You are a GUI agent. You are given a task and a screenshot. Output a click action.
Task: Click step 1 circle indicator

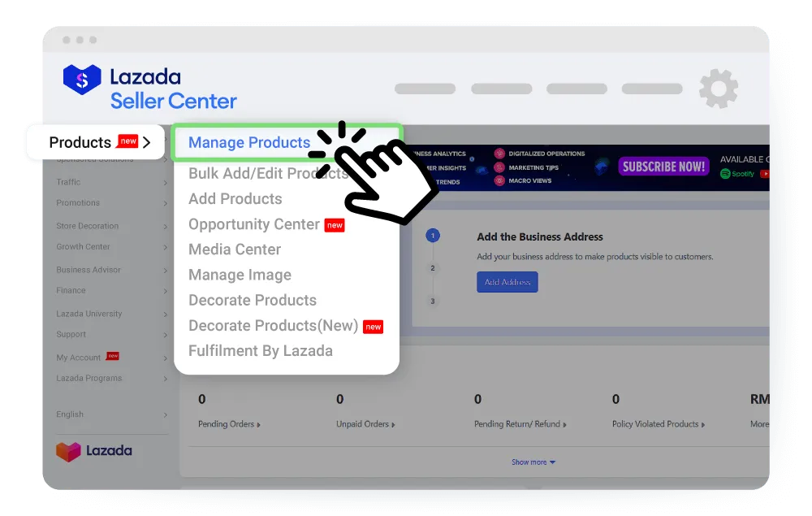click(x=433, y=236)
